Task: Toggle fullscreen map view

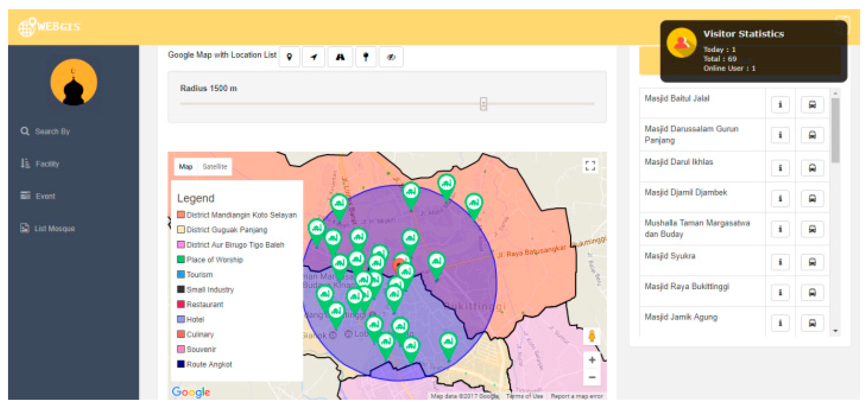Action: point(590,166)
